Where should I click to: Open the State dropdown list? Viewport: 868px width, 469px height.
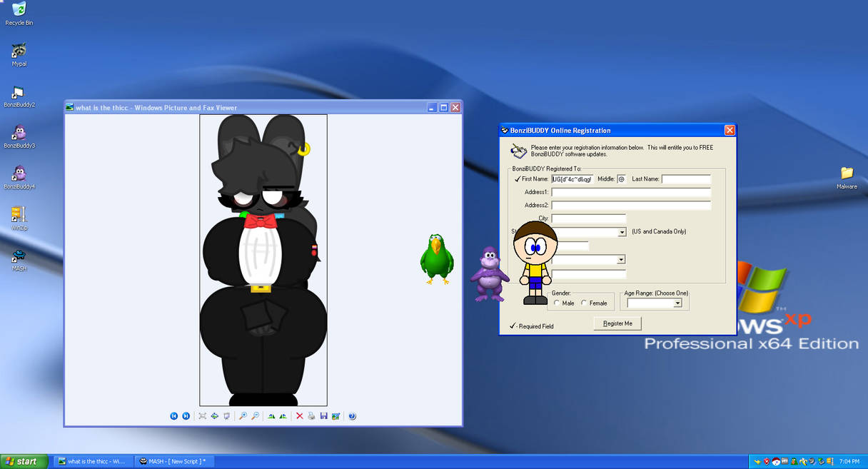[x=622, y=232]
